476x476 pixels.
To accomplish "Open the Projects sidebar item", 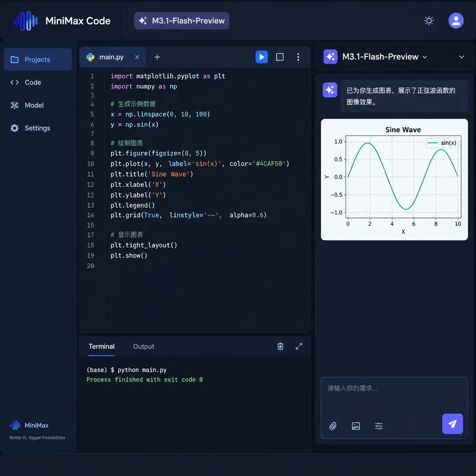I will [x=38, y=59].
